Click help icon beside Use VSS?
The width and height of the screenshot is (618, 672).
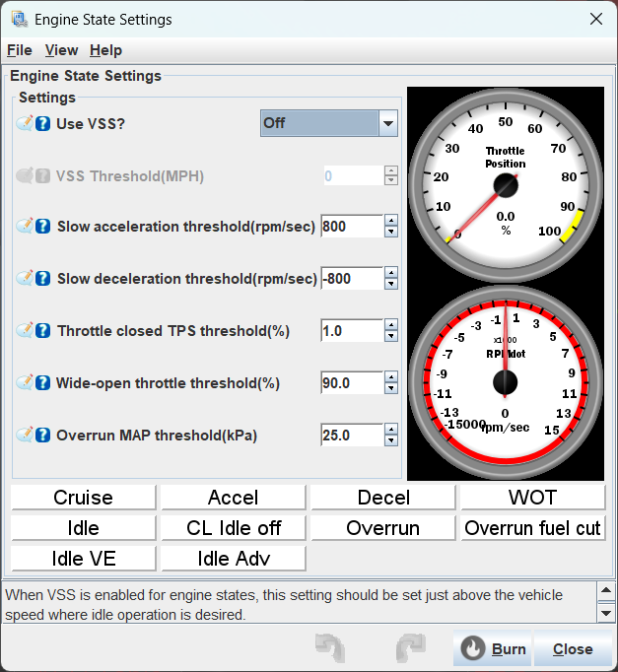[x=43, y=123]
